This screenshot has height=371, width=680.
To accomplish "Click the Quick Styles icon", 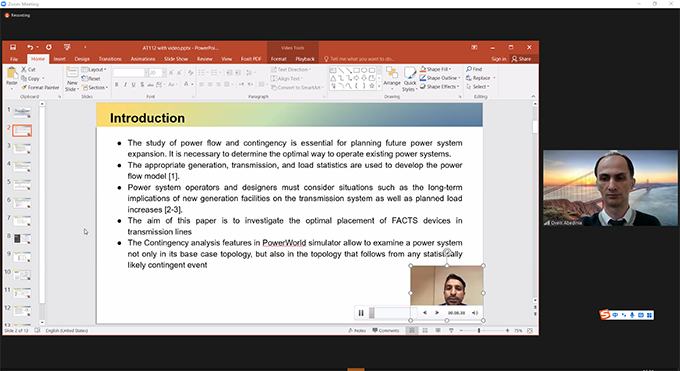I will [x=410, y=73].
